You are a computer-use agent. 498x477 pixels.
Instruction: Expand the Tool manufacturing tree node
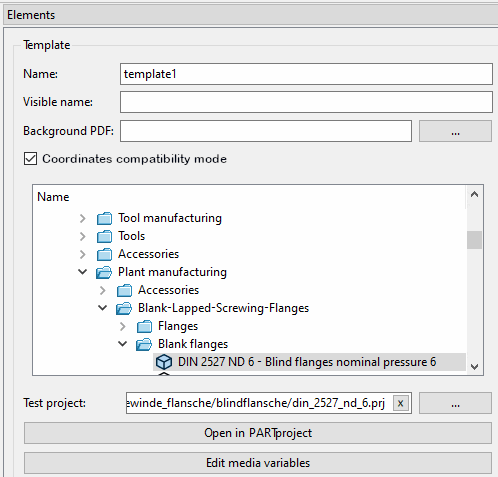point(83,218)
